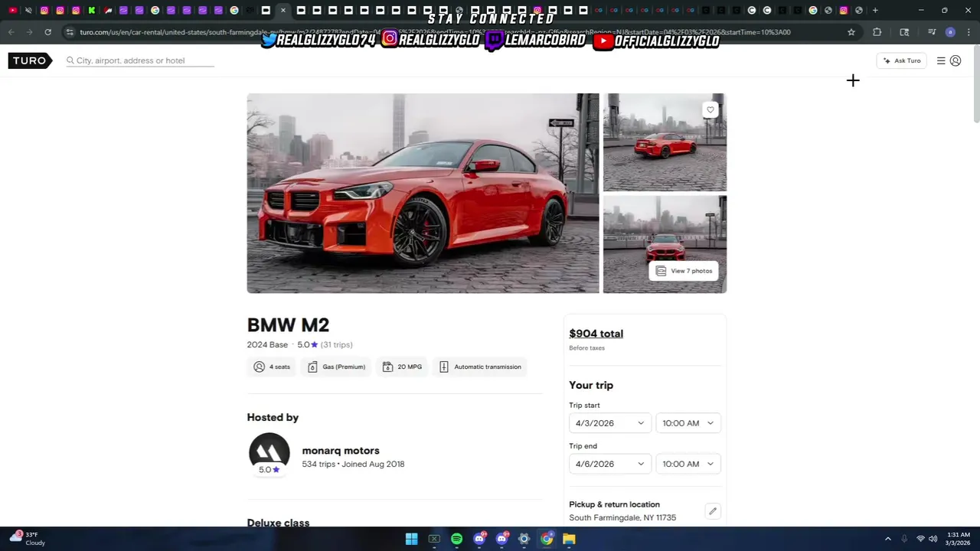Open Wi-Fi network settings in tray

(920, 539)
